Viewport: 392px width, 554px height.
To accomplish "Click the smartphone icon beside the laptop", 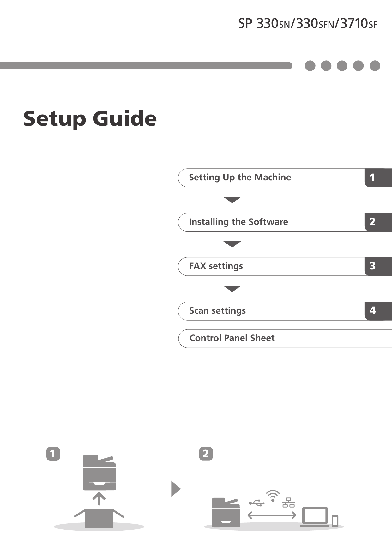I will coord(335,521).
